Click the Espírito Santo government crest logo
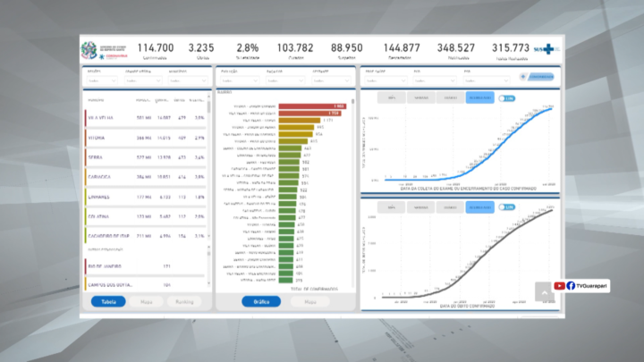644x362 pixels. click(x=89, y=50)
